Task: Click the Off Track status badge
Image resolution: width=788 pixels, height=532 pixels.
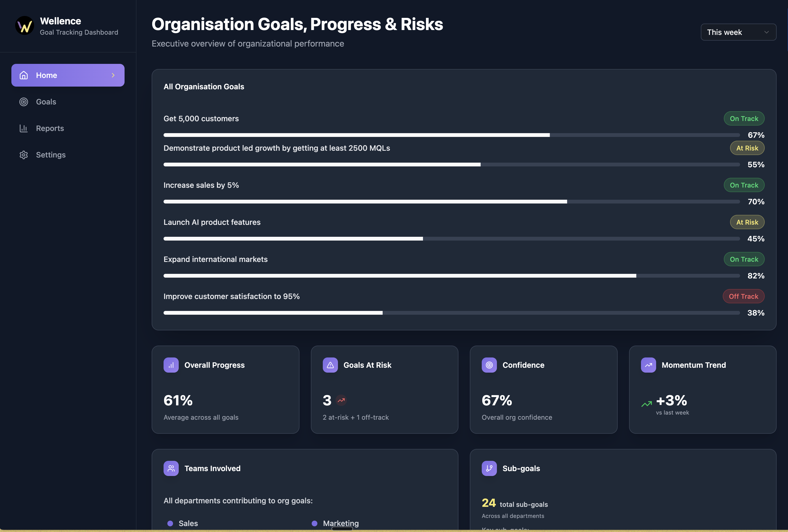Action: point(743,296)
